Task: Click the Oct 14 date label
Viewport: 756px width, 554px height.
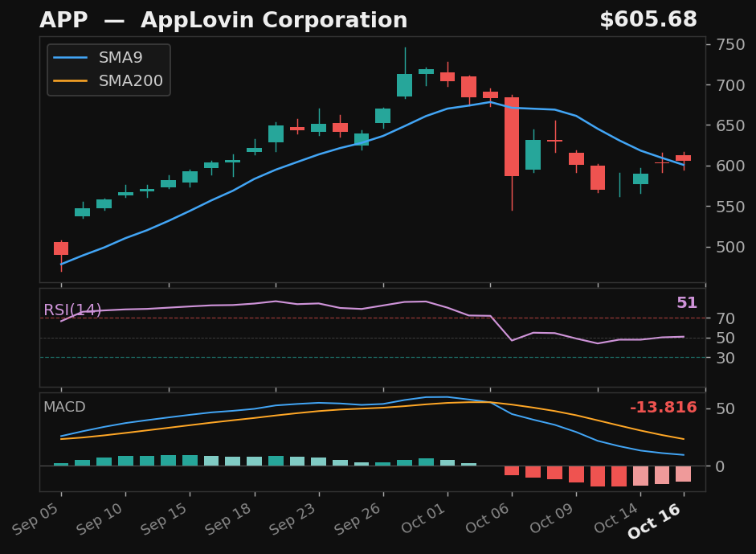Action: pos(617,519)
